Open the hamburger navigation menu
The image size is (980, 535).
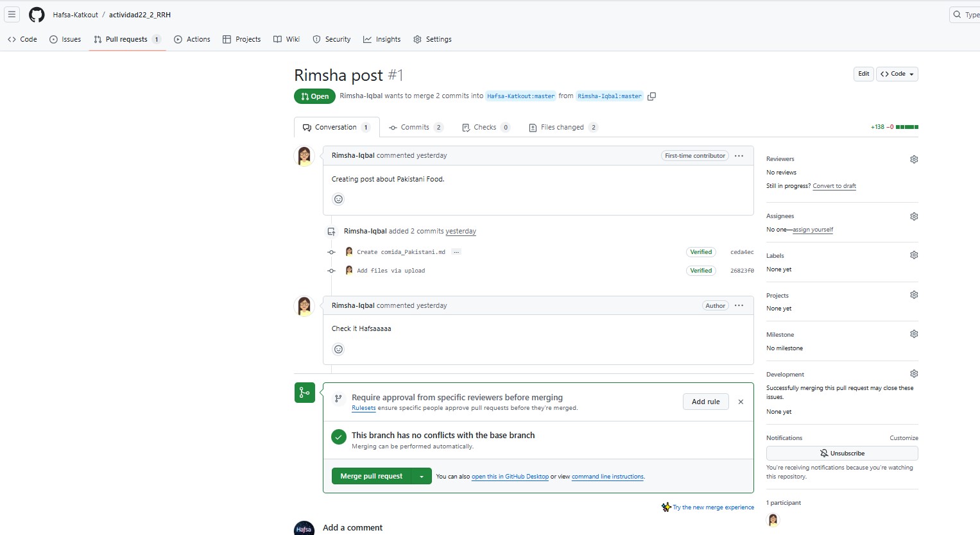coord(12,14)
